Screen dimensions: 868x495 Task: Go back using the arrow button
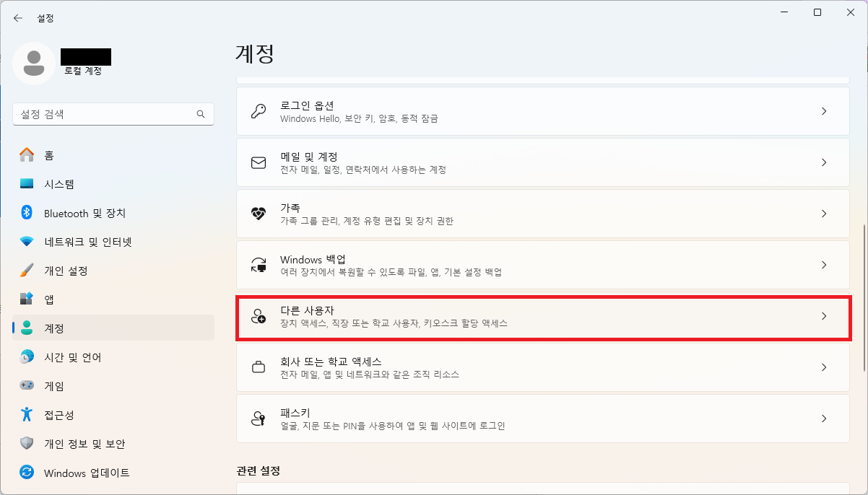point(17,17)
